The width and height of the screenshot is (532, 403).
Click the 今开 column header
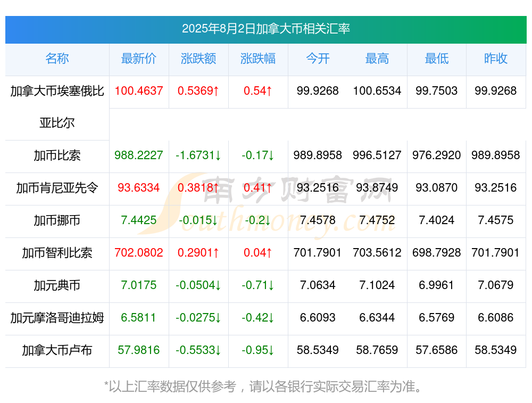(318, 59)
